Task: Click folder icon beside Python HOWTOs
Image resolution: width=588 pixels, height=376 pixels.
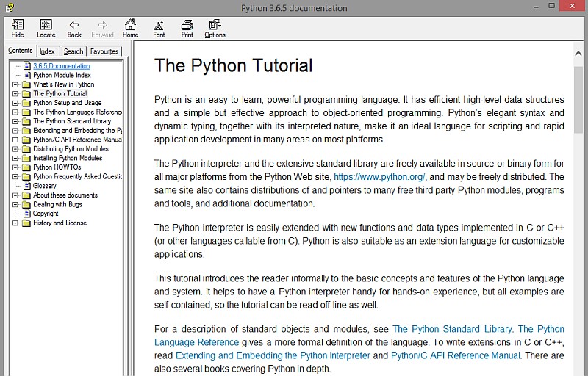Action: click(x=26, y=167)
